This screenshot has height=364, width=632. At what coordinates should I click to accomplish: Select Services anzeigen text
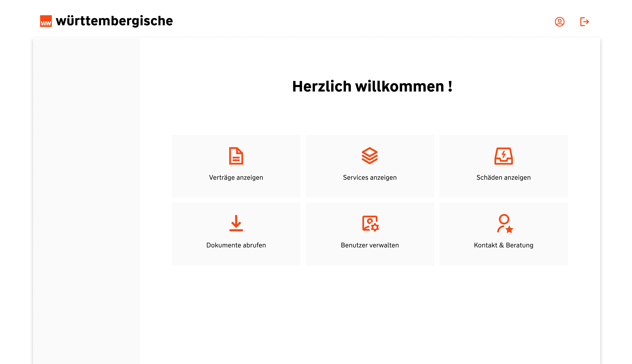tap(370, 177)
